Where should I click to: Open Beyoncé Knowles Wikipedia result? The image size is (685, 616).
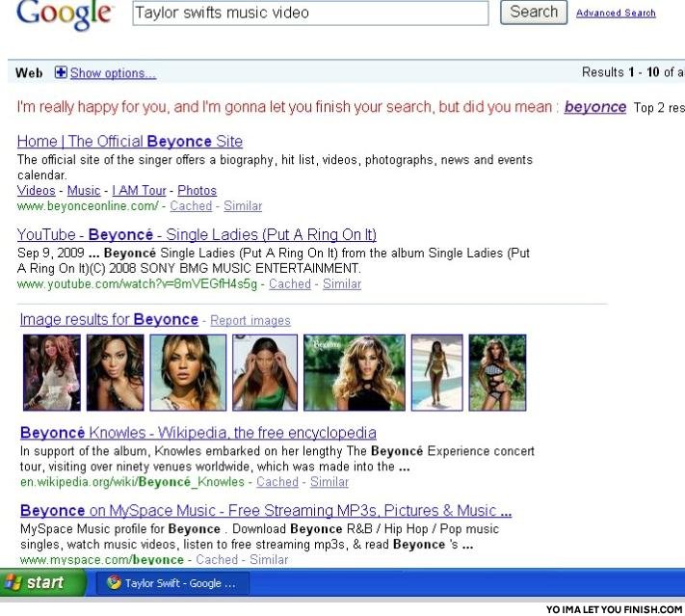198,433
